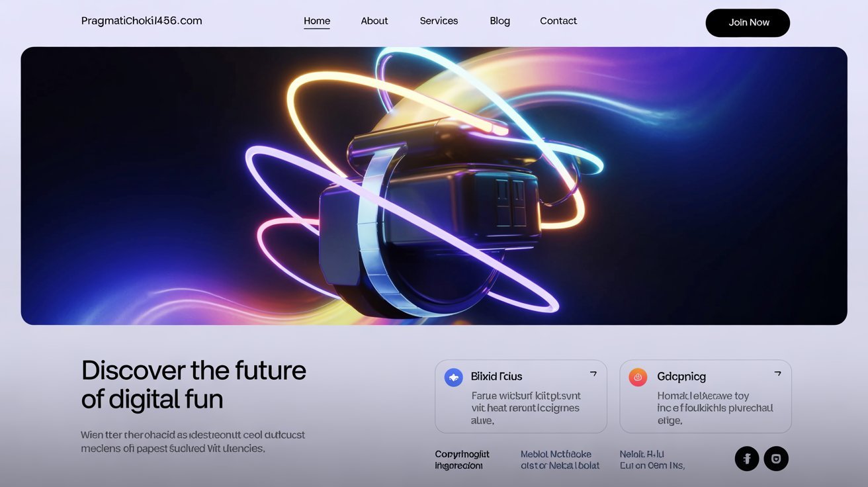Select the Blixid Fcius card title
The width and height of the screenshot is (868, 487).
pos(497,376)
